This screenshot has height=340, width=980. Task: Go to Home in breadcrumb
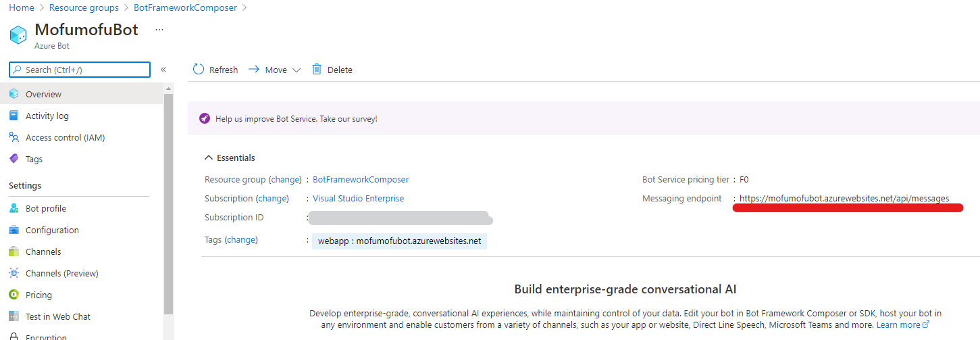[x=22, y=7]
